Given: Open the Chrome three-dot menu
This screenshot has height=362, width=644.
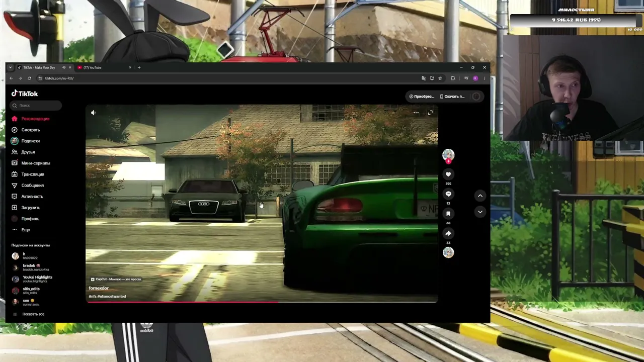Looking at the screenshot, I should point(485,78).
